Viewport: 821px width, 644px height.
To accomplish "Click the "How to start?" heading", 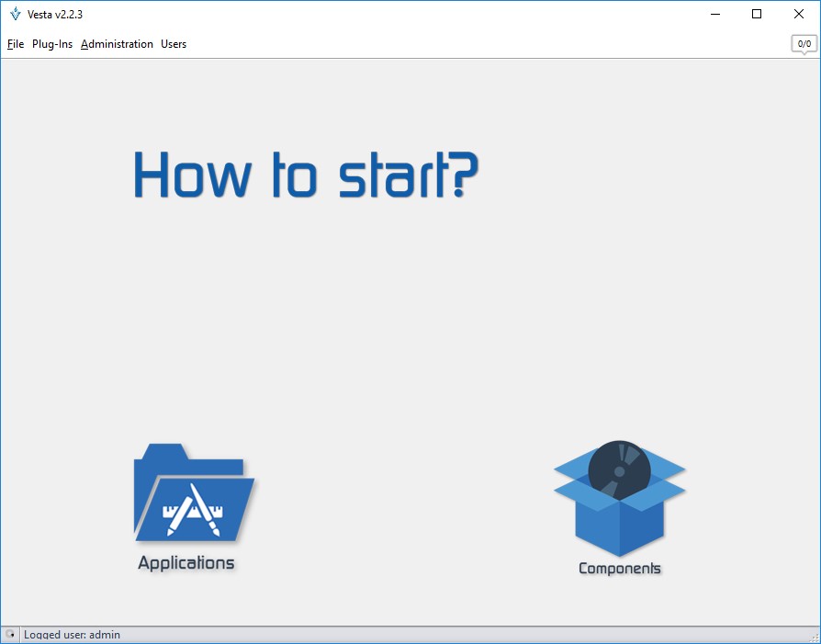I will pyautogui.click(x=306, y=174).
